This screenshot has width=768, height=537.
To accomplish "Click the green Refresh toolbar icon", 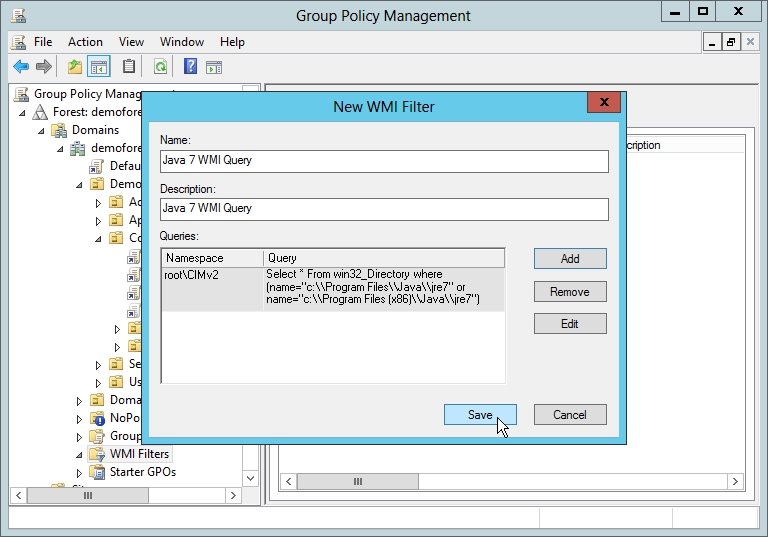I will [160, 67].
